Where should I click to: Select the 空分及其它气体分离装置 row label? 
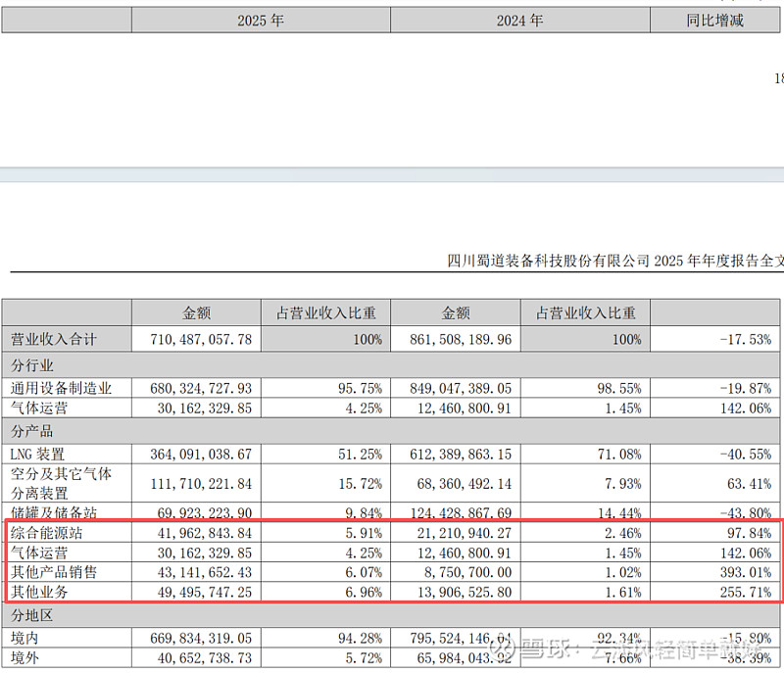point(61,483)
